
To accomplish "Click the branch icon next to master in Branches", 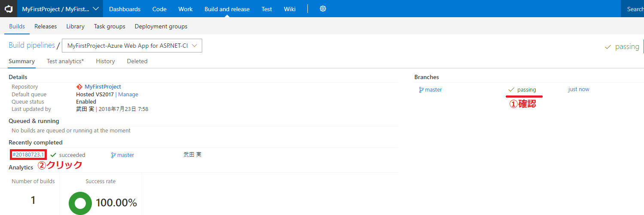I will [x=421, y=90].
